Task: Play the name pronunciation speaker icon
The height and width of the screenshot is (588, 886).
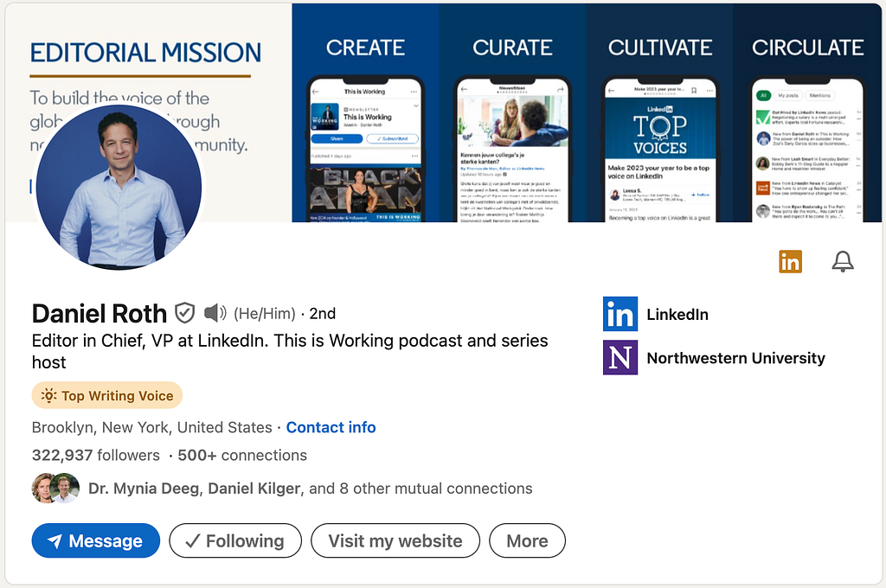Action: pos(215,313)
